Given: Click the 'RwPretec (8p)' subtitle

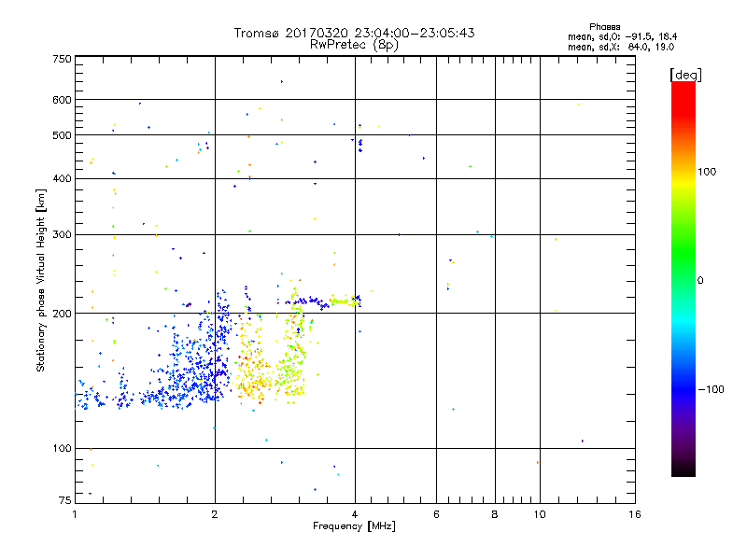Looking at the screenshot, I should pyautogui.click(x=354, y=45).
